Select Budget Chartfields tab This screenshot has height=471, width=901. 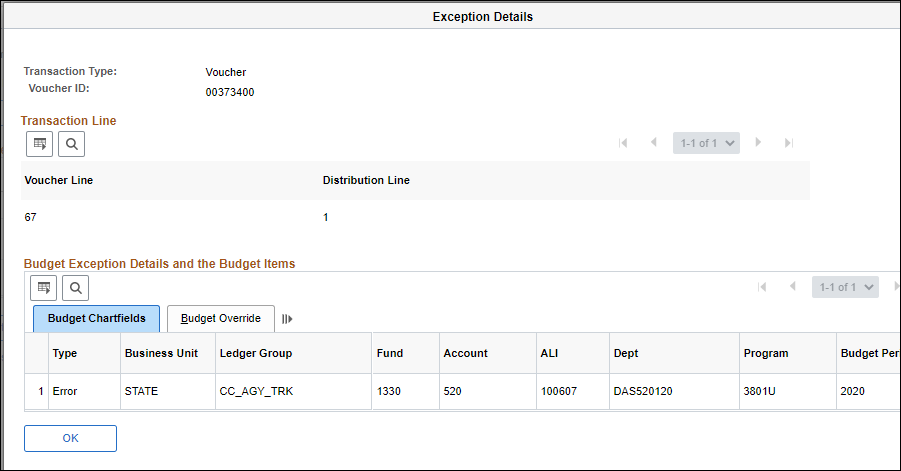point(96,319)
